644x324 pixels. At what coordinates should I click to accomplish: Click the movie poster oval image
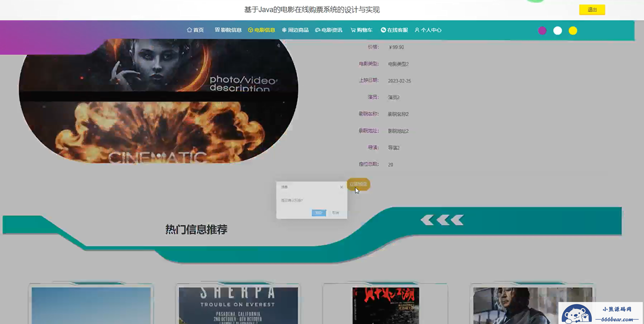pos(158,101)
